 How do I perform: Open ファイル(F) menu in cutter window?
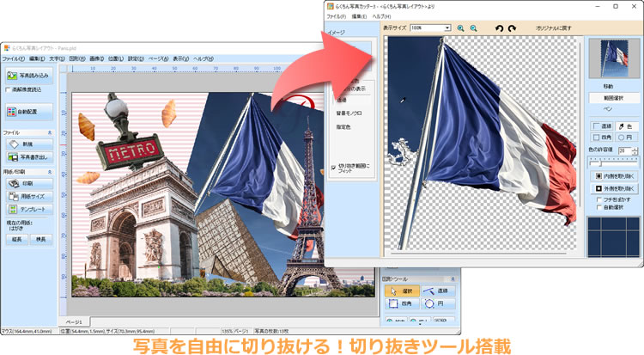pyautogui.click(x=337, y=16)
